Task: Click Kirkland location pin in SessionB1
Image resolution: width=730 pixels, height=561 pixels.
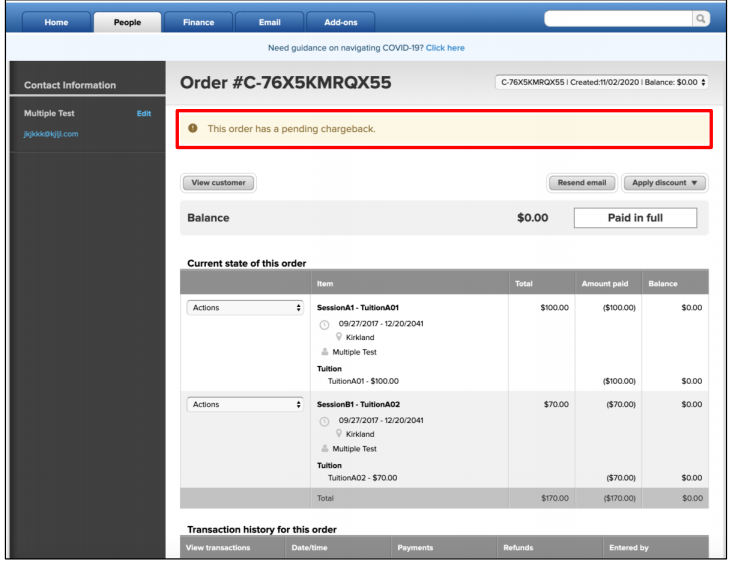Action: point(339,435)
